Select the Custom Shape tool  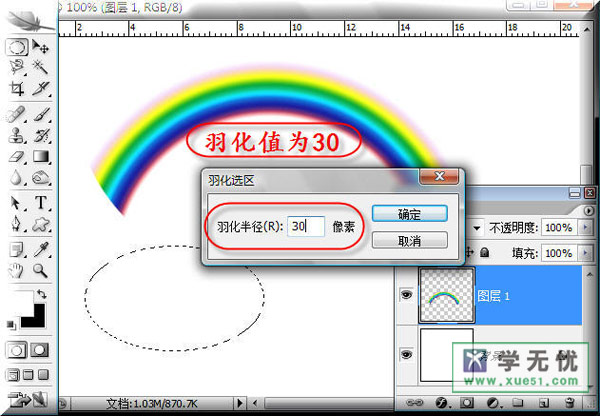[x=41, y=224]
